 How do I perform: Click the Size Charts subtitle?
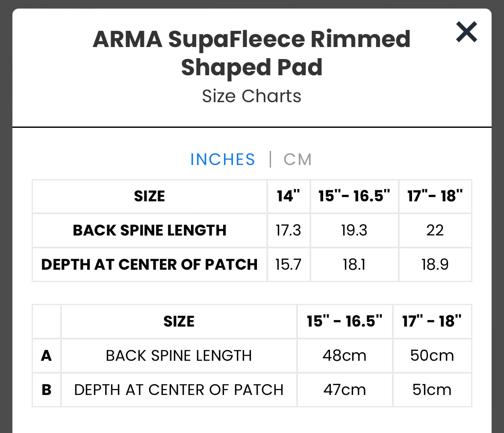pos(251,96)
